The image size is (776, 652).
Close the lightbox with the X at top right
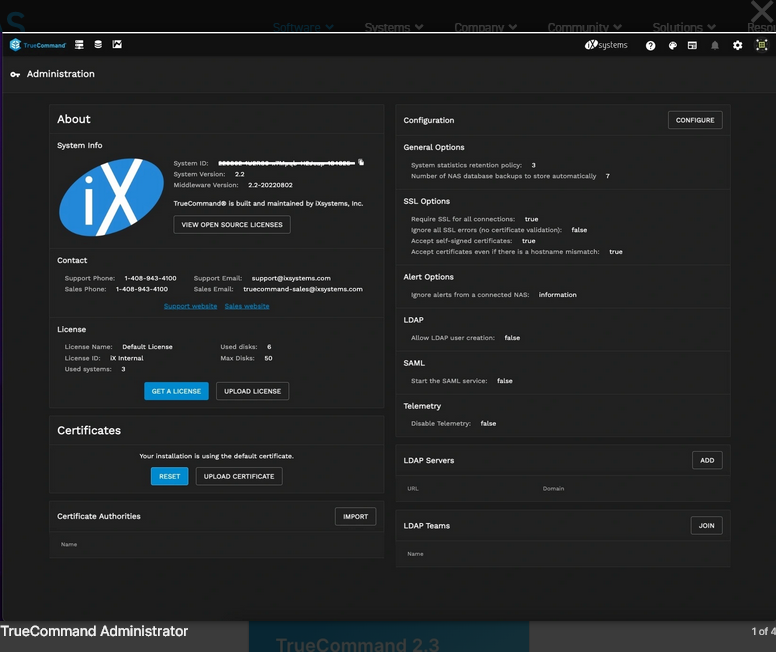[x=762, y=11]
